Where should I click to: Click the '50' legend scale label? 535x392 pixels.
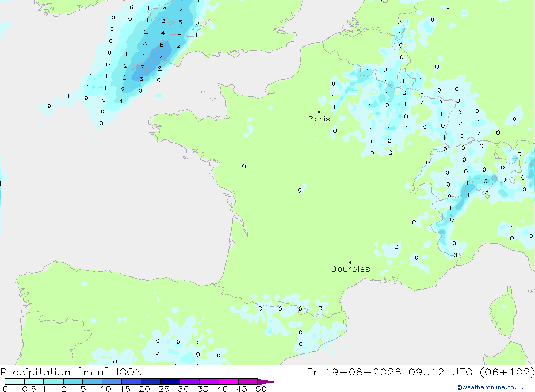point(261,389)
